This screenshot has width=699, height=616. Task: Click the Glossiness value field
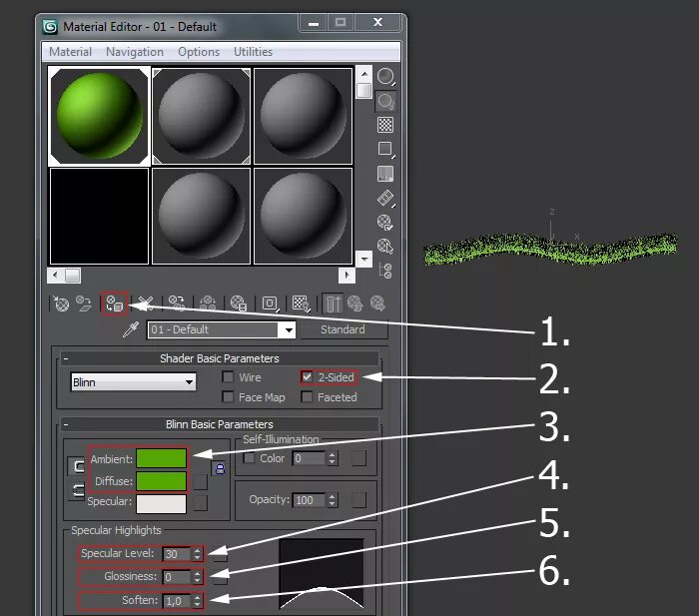coord(178,577)
